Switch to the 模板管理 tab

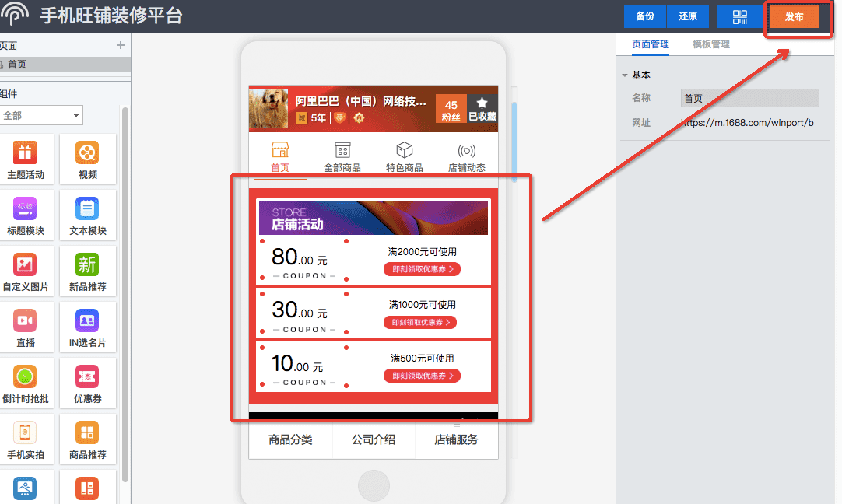(x=711, y=44)
